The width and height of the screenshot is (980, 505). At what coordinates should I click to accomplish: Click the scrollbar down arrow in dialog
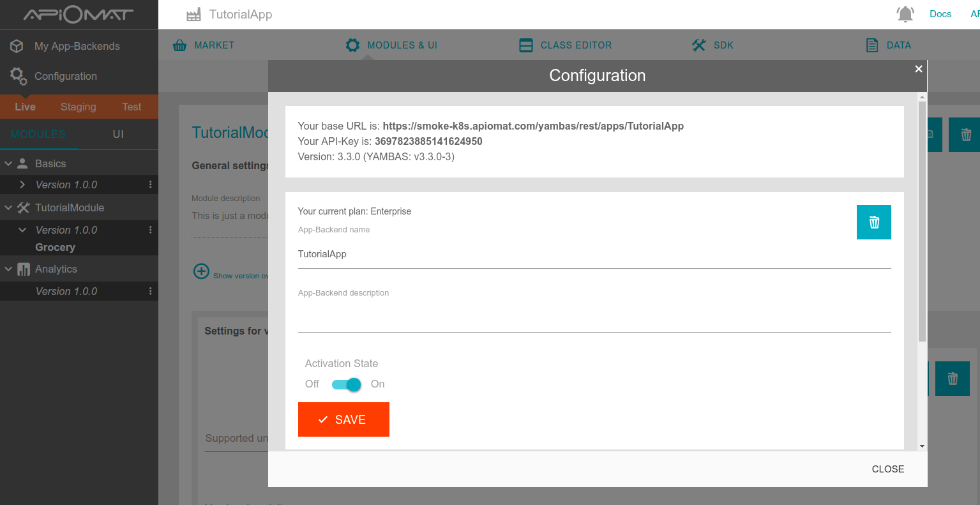tap(922, 446)
